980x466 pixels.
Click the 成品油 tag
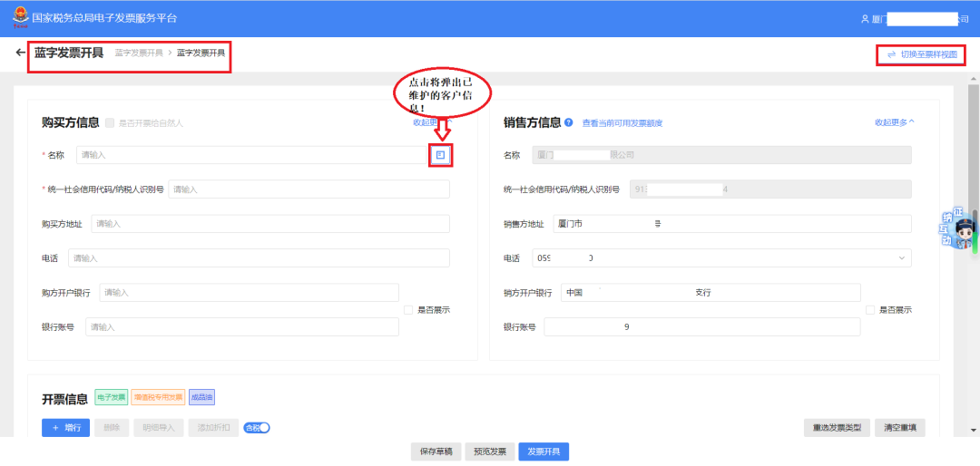coord(201,397)
